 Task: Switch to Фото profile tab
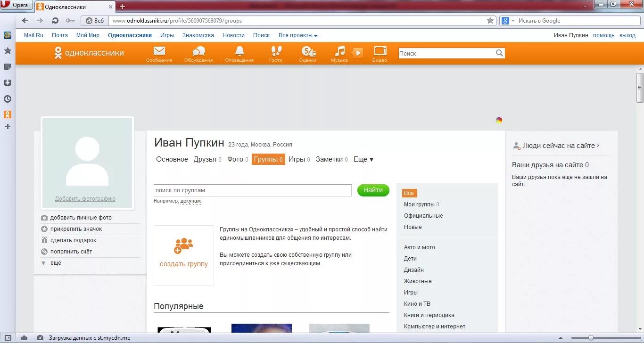(x=238, y=159)
